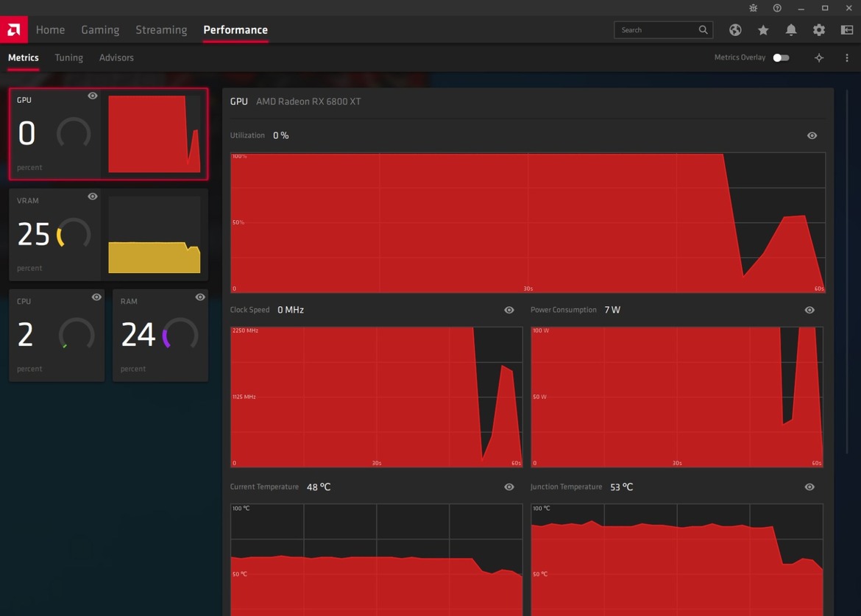Image resolution: width=861 pixels, height=616 pixels.
Task: Click the '7 W' power value
Action: (612, 310)
